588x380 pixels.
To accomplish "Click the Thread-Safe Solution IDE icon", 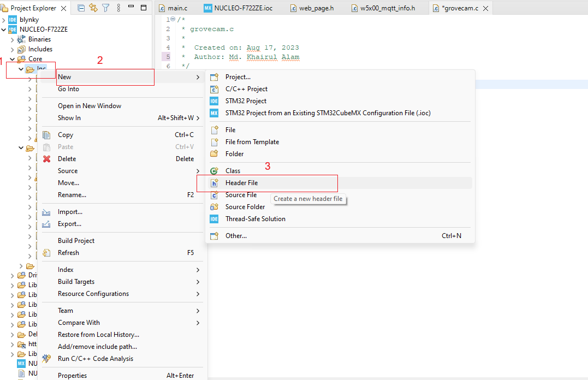I will [214, 219].
